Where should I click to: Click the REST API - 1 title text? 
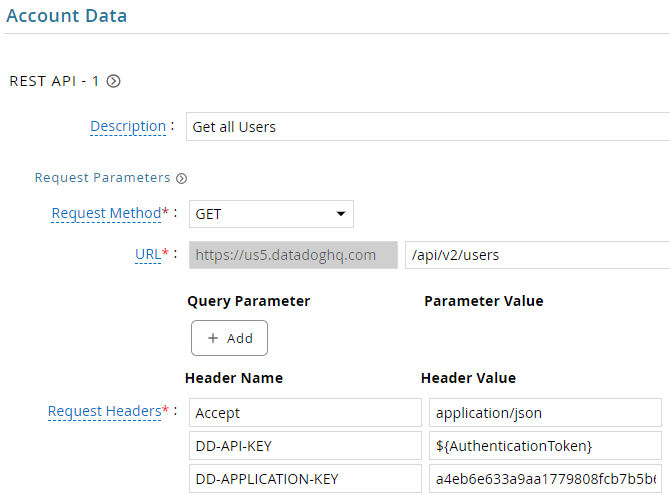point(54,81)
